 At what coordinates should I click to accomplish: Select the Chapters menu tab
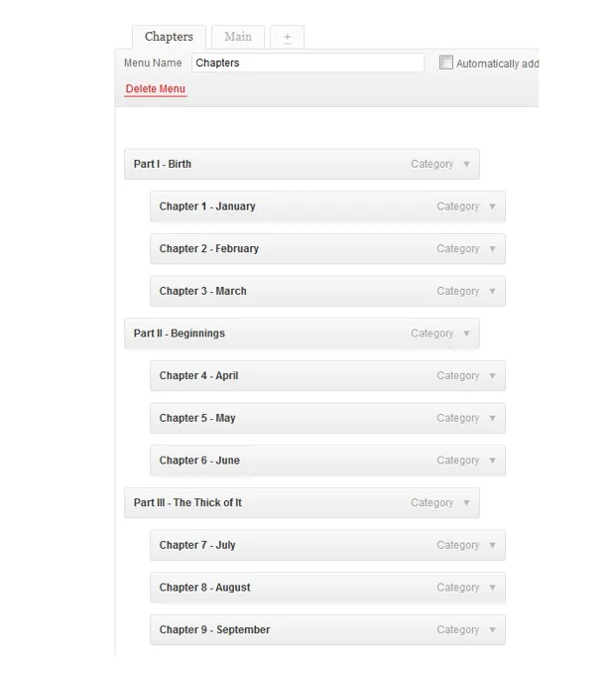[169, 37]
